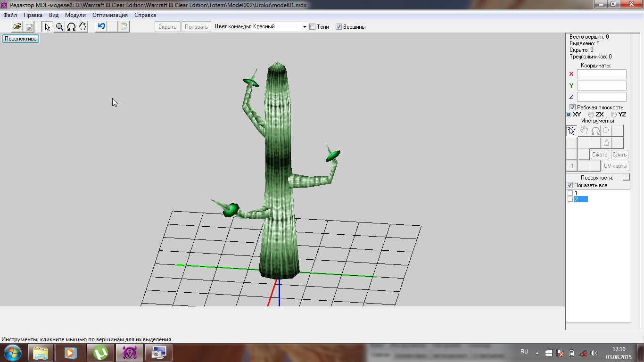This screenshot has height=362, width=644.
Task: Open the screenshot tool in the taskbar
Action: pyautogui.click(x=159, y=353)
